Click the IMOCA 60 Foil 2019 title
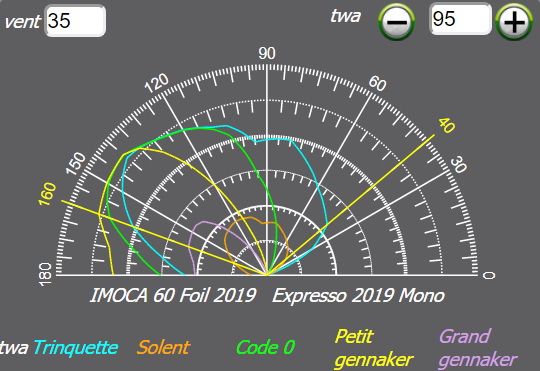 pyautogui.click(x=173, y=296)
